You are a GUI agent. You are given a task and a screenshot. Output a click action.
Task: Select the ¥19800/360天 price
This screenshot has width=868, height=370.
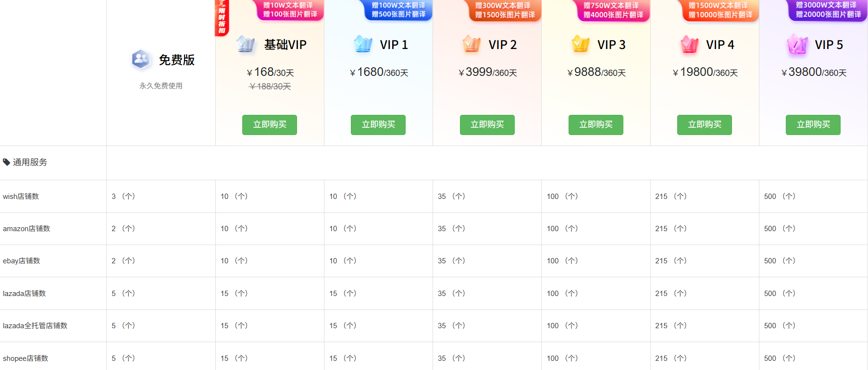705,72
